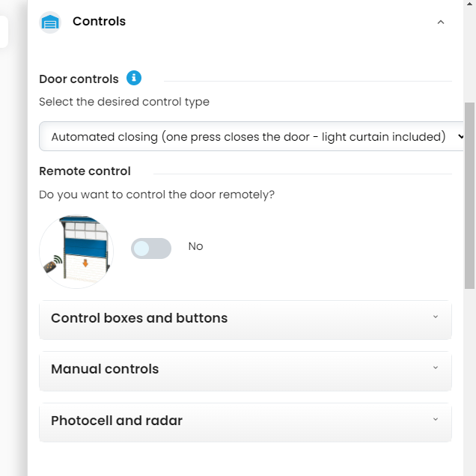Click the chevron on Control boxes and buttons

(x=436, y=317)
